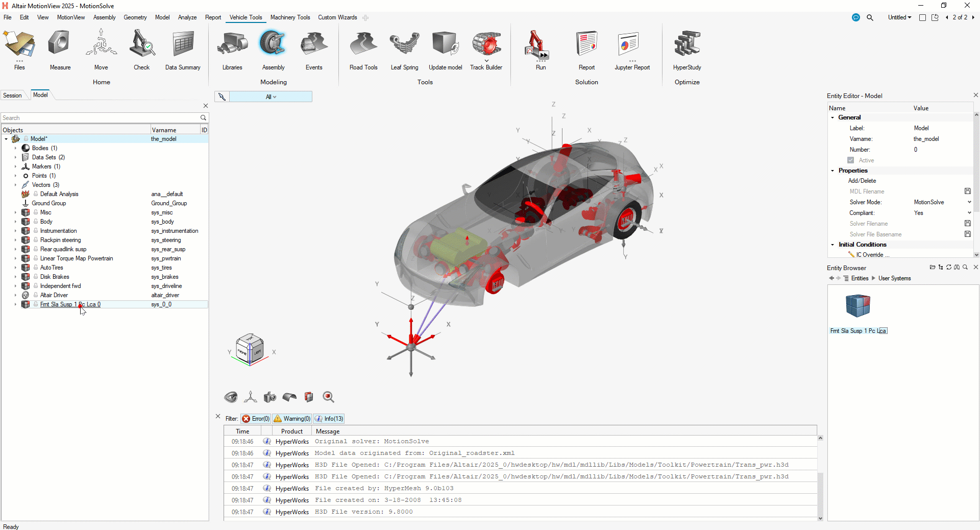Run the model Check tool
980x530 pixels.
pos(142,50)
